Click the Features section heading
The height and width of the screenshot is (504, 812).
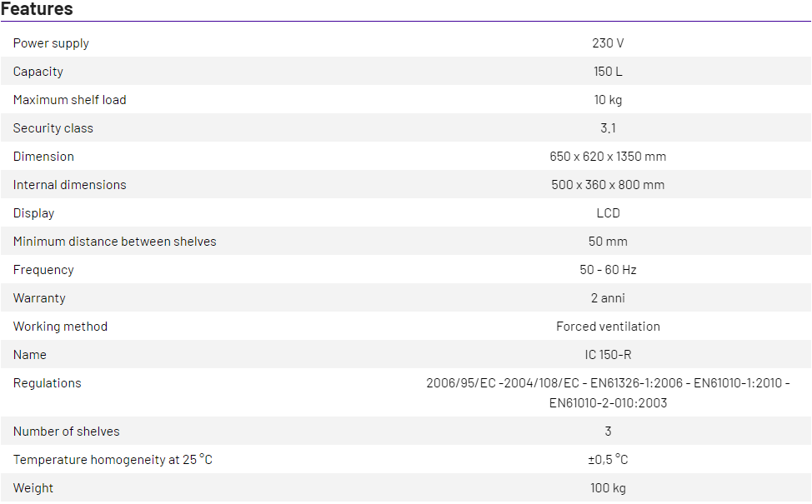tap(37, 9)
